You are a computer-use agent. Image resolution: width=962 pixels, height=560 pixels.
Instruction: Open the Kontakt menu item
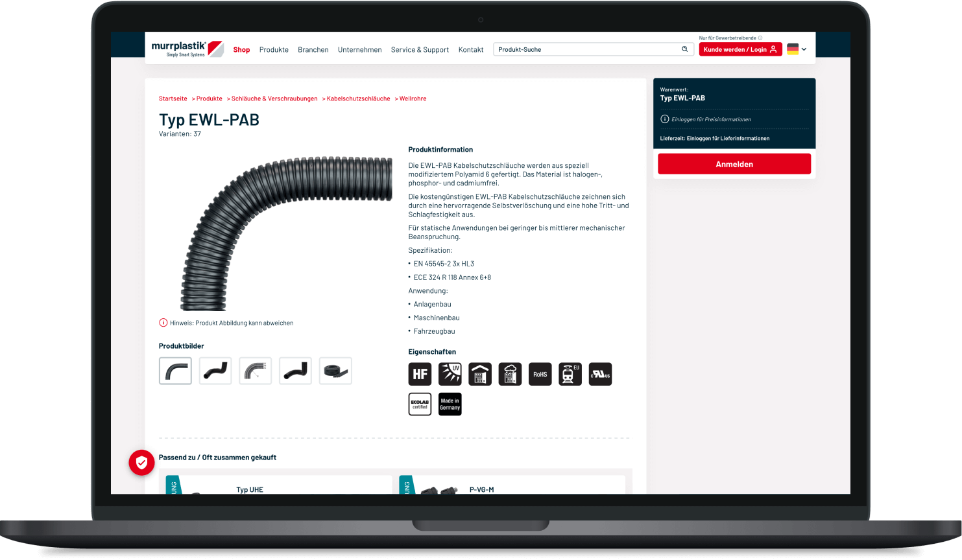[471, 50]
